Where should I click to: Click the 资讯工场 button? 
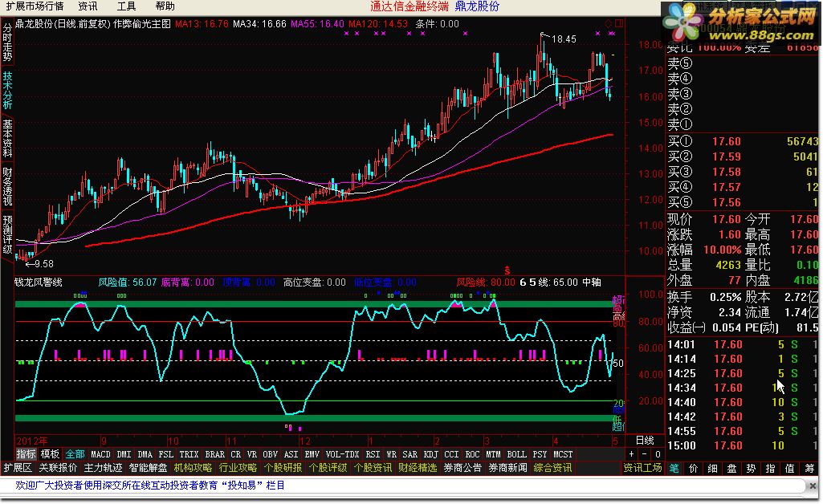pos(643,468)
